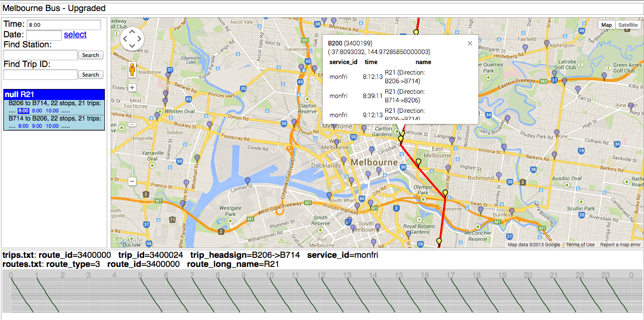644x320 pixels.
Task: Click the zoom slider handle on the map
Action: tap(132, 124)
